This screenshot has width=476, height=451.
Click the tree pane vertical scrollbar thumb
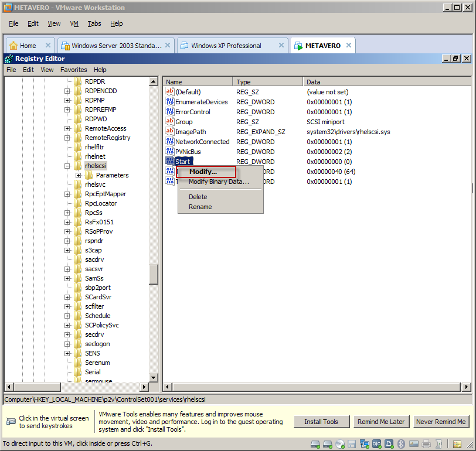tap(154, 274)
